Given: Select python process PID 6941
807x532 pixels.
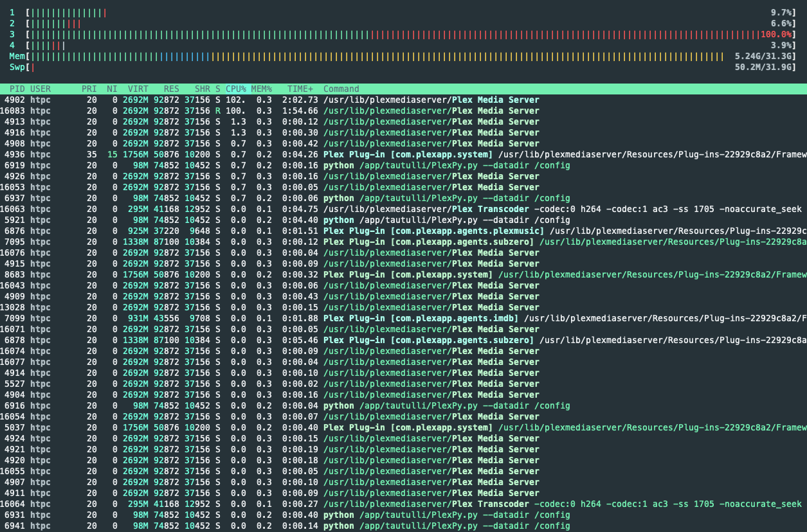Looking at the screenshot, I should (x=403, y=526).
